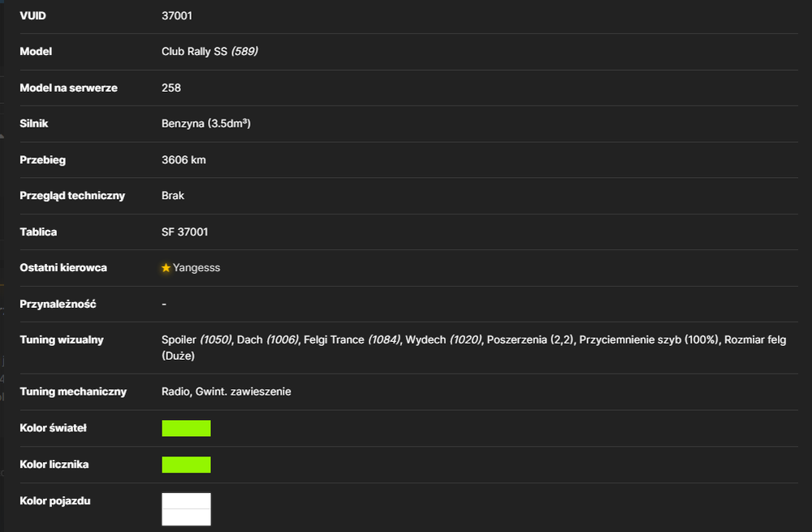Click the Przegląd techniczny label
Screen dimensions: 812x532
[x=72, y=195]
